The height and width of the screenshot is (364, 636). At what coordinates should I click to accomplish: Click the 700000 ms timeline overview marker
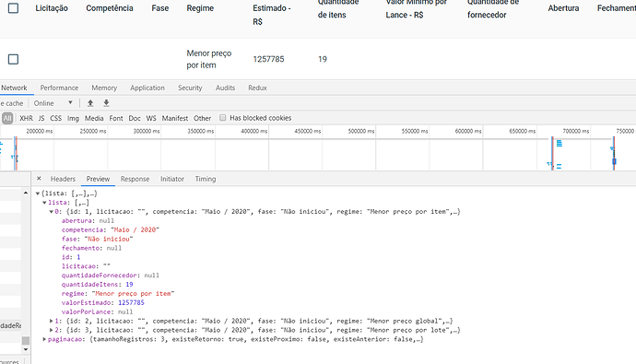tap(575, 131)
